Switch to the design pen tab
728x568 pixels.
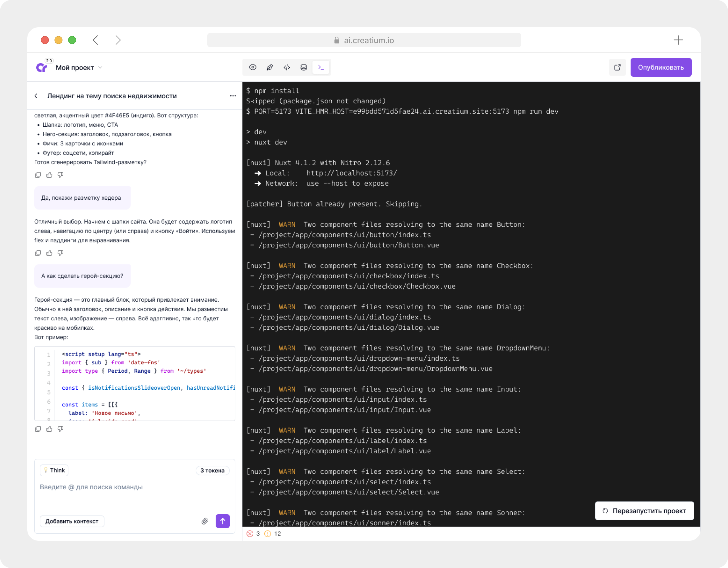coord(270,67)
